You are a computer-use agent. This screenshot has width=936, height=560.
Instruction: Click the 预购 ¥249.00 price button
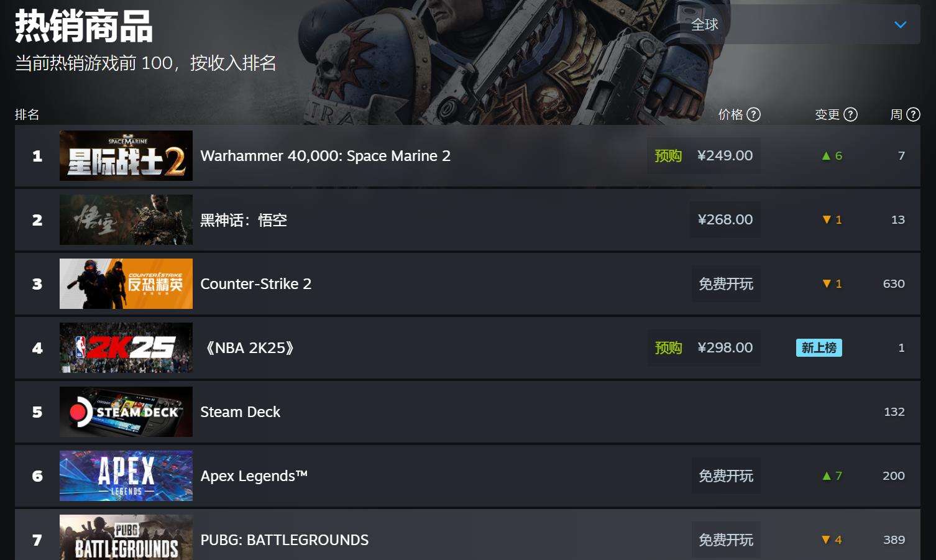(704, 155)
